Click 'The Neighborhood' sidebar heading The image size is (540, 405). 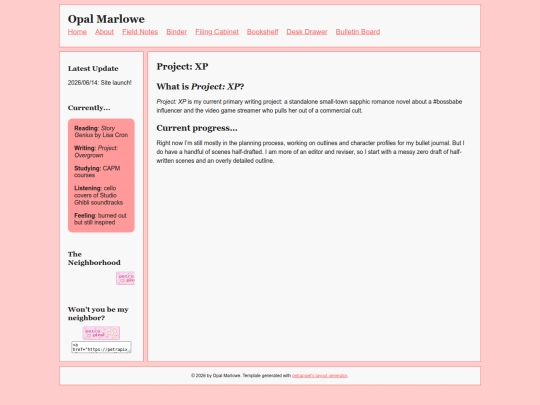[x=94, y=258]
